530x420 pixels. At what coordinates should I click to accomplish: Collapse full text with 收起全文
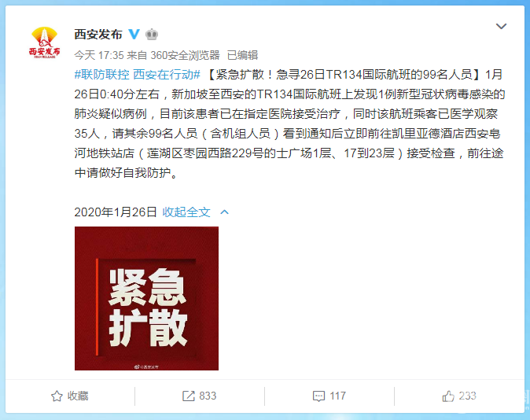(x=186, y=212)
